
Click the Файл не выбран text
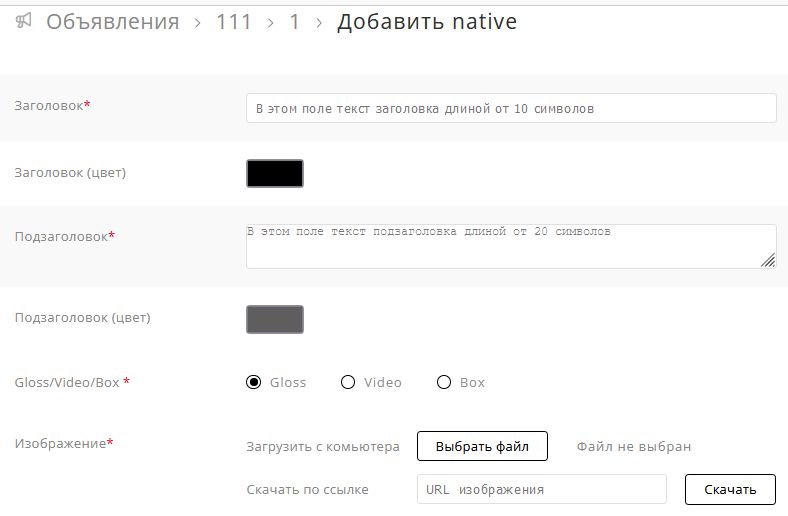click(x=634, y=447)
